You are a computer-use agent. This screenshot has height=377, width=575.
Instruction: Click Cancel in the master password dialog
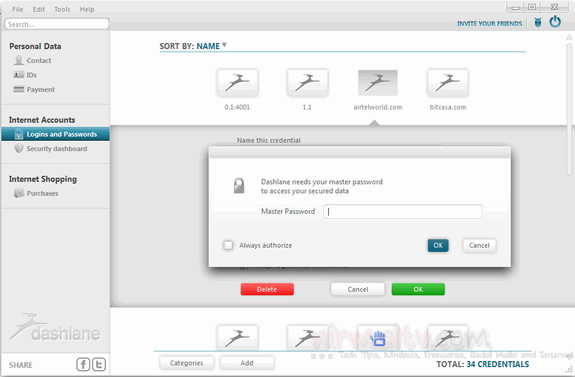[x=479, y=245]
